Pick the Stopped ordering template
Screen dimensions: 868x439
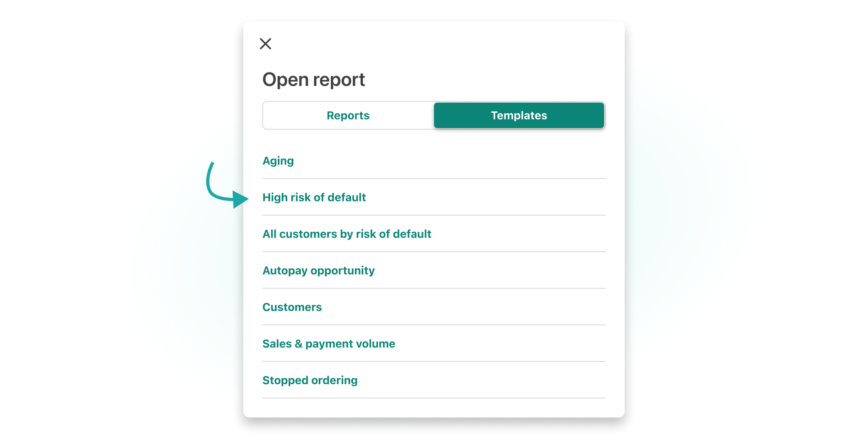pos(309,380)
